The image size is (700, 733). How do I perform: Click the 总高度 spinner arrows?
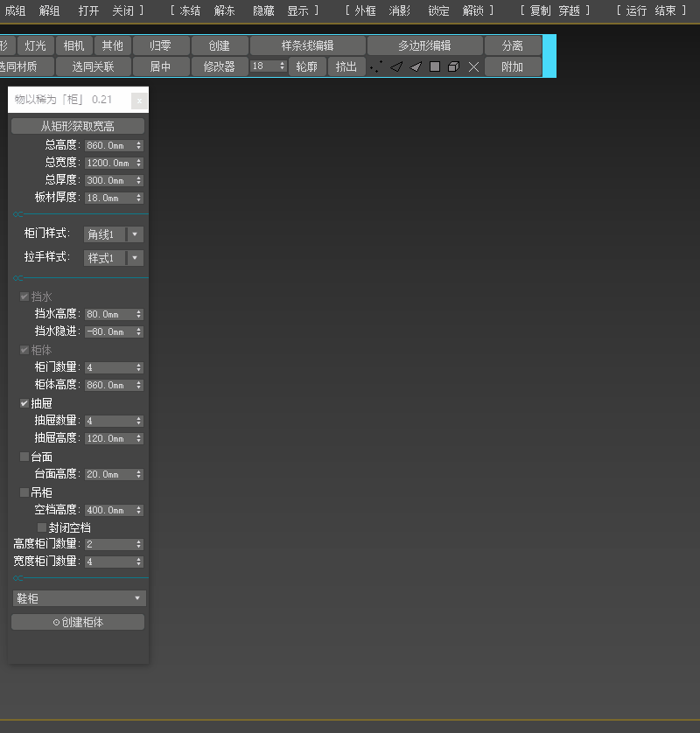[140, 145]
